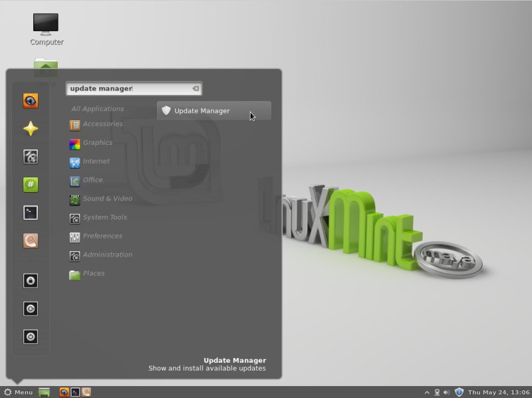532x398 pixels.
Task: Select the System Tools category
Action: 98,218
